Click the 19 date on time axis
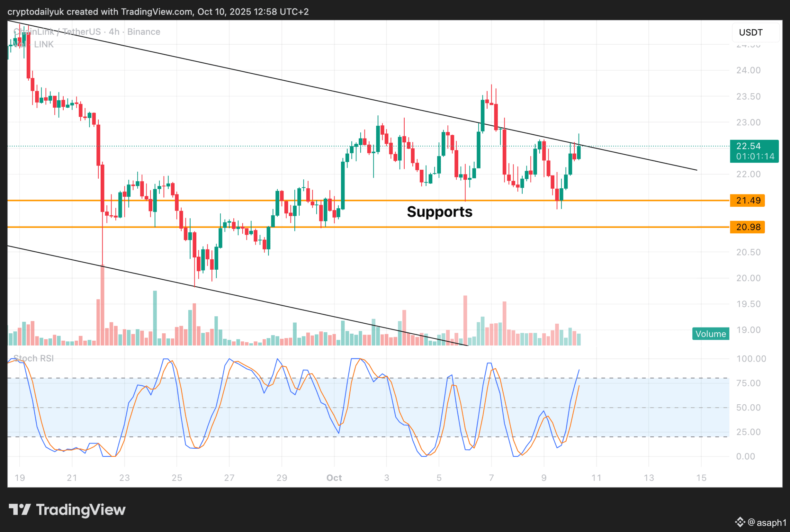 click(x=20, y=478)
